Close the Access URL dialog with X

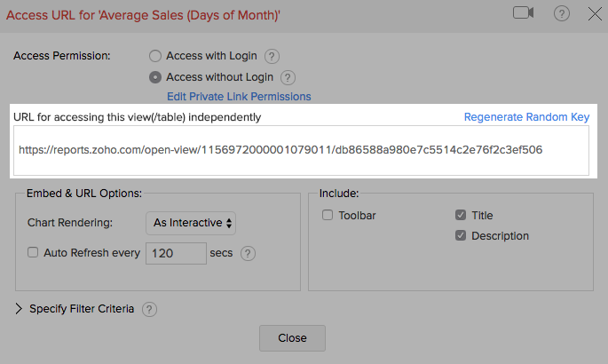pyautogui.click(x=595, y=13)
